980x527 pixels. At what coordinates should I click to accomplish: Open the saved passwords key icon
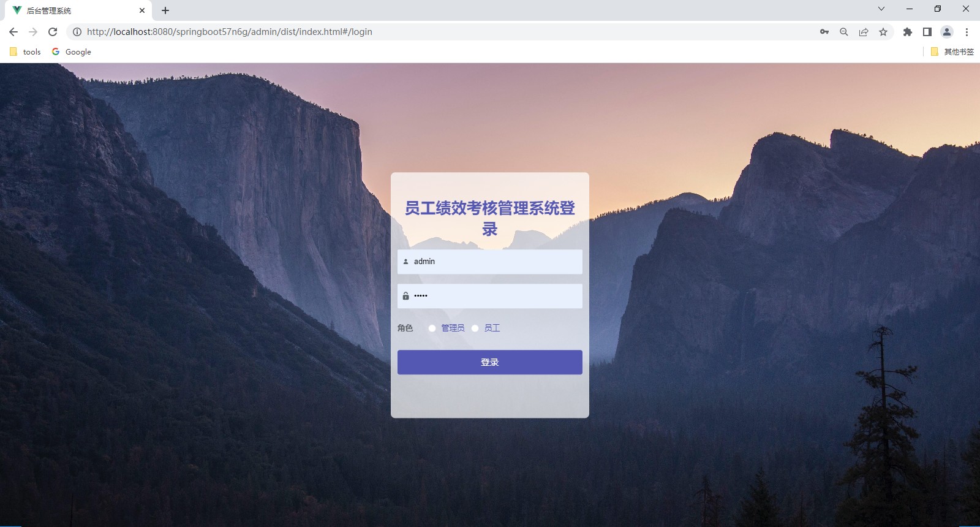pyautogui.click(x=824, y=32)
